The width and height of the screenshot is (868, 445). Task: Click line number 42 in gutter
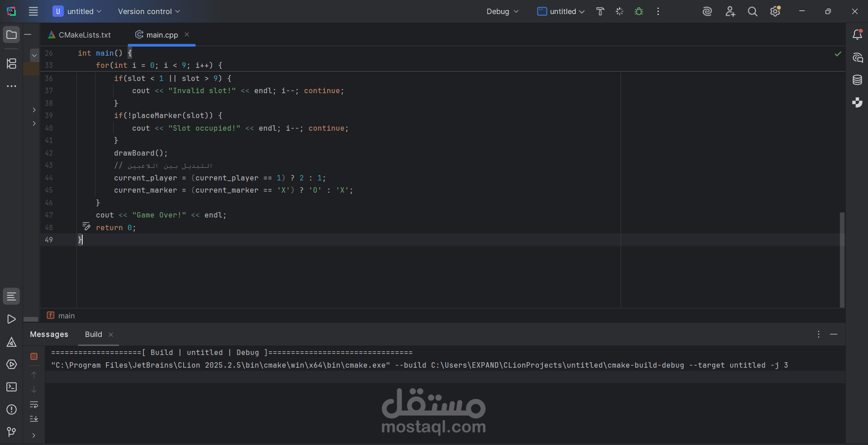coord(49,153)
